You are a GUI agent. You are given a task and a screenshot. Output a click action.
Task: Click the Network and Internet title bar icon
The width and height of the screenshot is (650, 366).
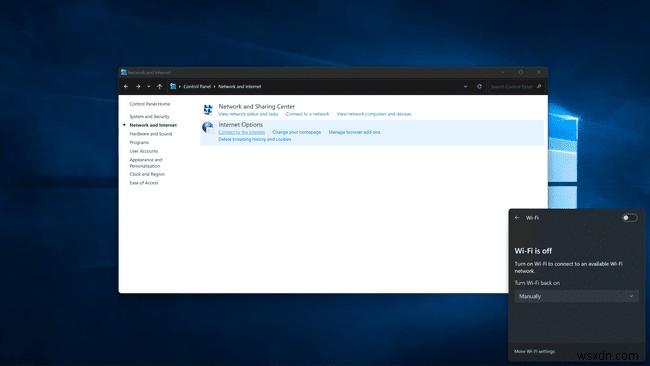[x=124, y=72]
